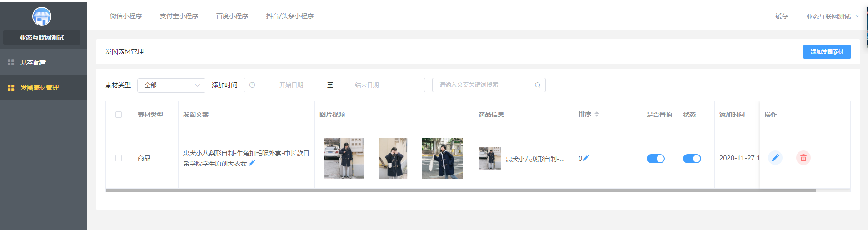Click the 排序 column sort arrows

point(597,114)
